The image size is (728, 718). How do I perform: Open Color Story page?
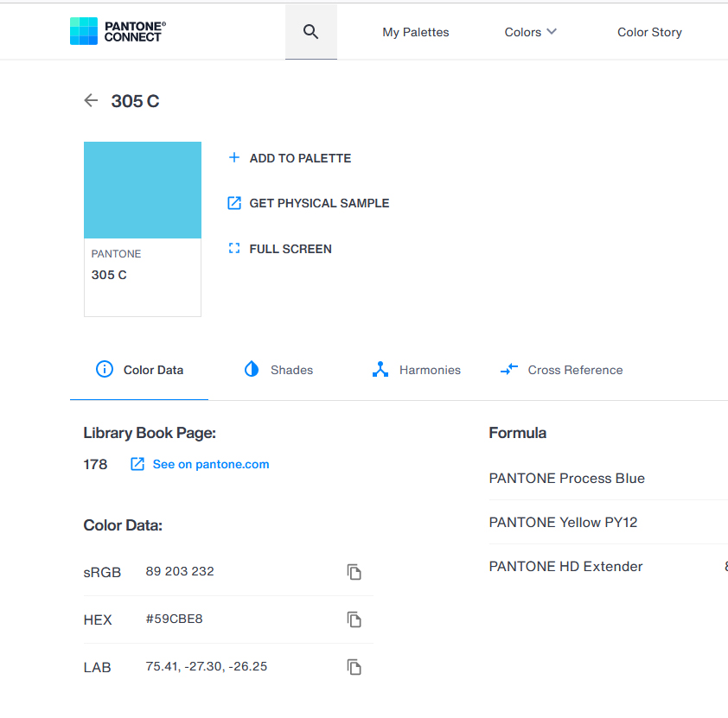point(649,32)
